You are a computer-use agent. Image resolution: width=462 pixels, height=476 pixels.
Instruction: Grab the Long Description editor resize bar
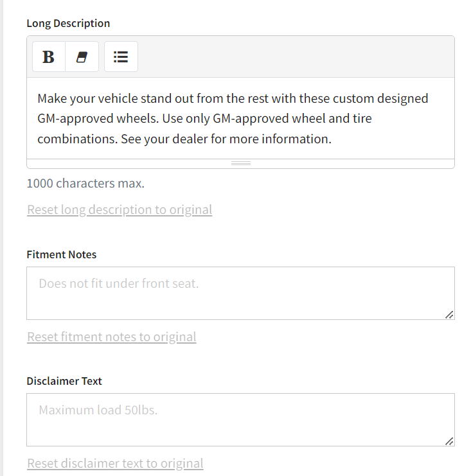point(240,163)
